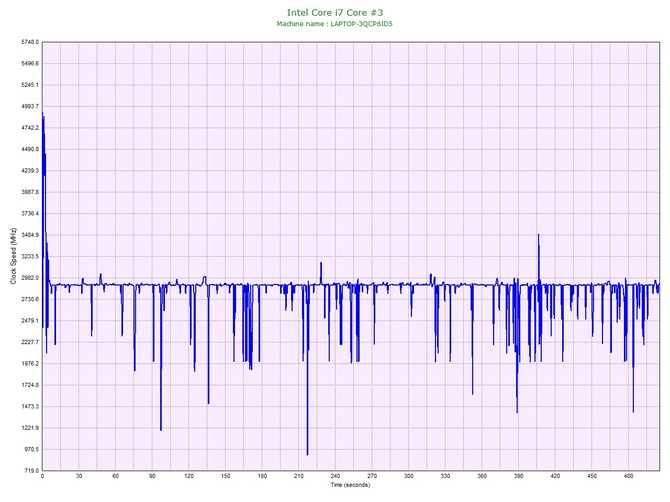The height and width of the screenshot is (502, 670).
Task: Click the x-axis tick label 120
Action: click(189, 476)
